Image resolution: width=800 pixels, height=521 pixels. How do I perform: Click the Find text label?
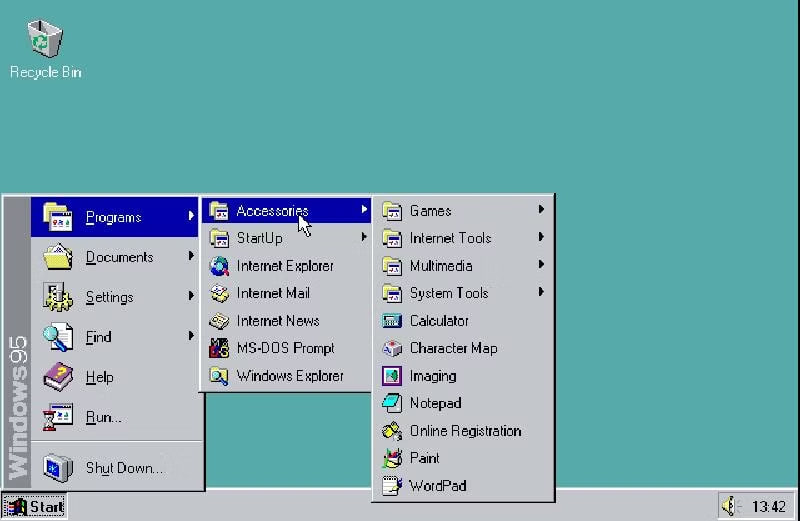[x=98, y=337]
